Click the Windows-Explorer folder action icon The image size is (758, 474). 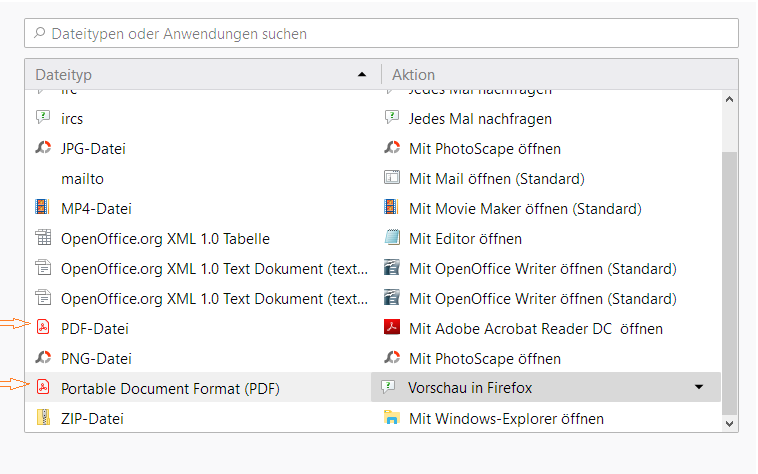[x=392, y=418]
